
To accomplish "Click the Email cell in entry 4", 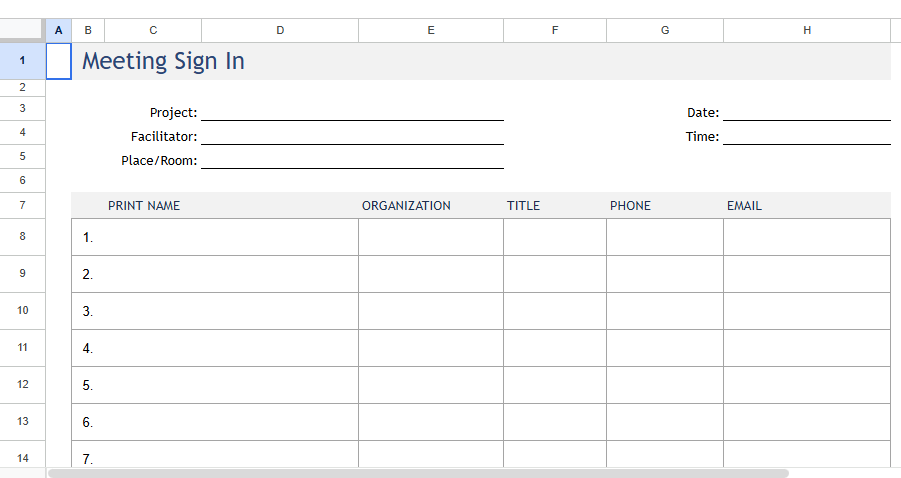I will tap(807, 348).
